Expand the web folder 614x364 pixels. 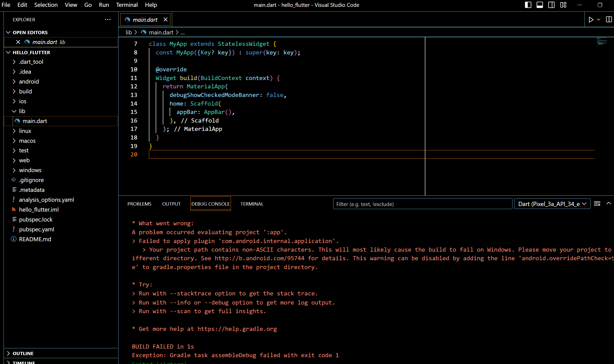pos(61,160)
